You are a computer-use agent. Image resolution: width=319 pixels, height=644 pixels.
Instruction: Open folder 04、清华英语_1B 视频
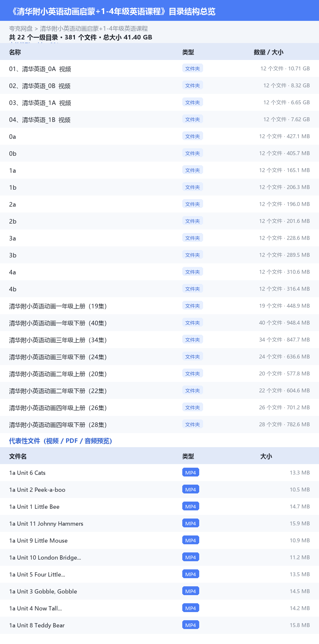coord(40,120)
